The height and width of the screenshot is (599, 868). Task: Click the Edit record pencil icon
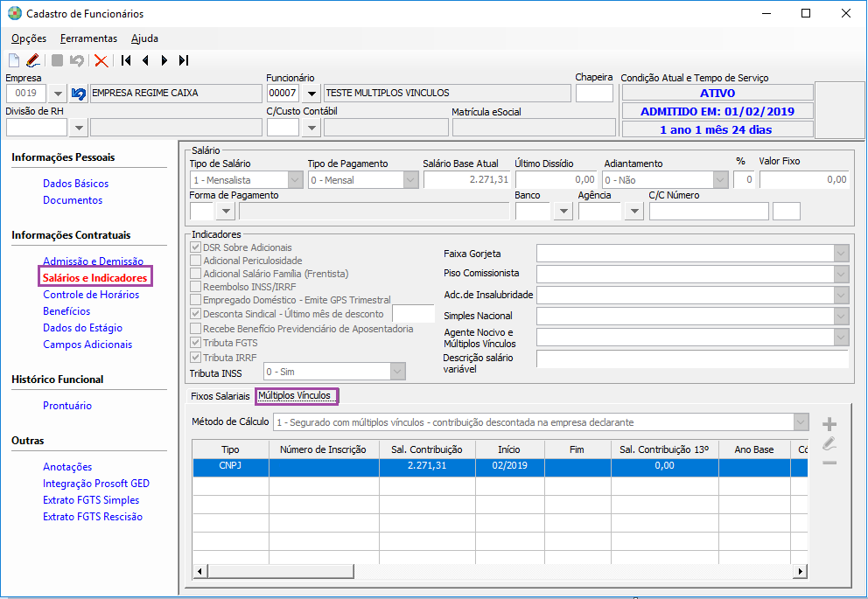pyautogui.click(x=32, y=60)
